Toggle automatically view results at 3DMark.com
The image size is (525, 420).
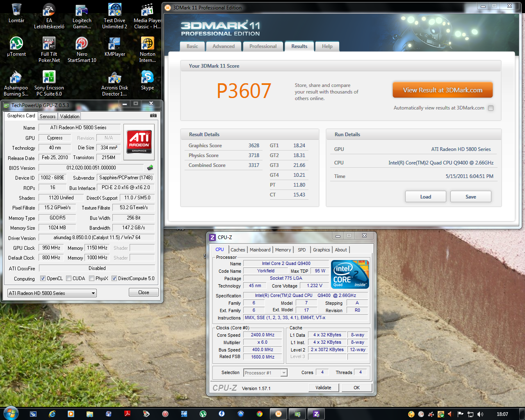coord(491,108)
